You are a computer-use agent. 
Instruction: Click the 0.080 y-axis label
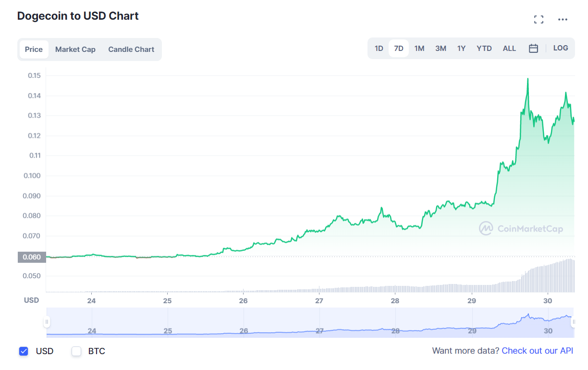(32, 216)
